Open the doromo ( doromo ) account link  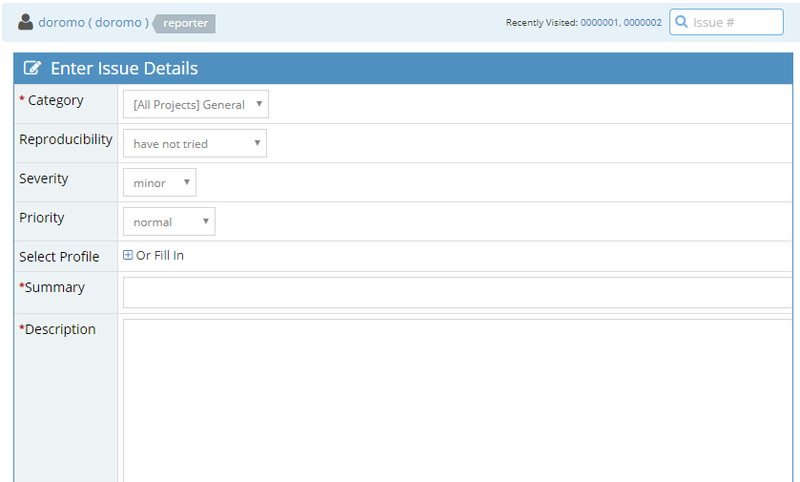click(93, 22)
